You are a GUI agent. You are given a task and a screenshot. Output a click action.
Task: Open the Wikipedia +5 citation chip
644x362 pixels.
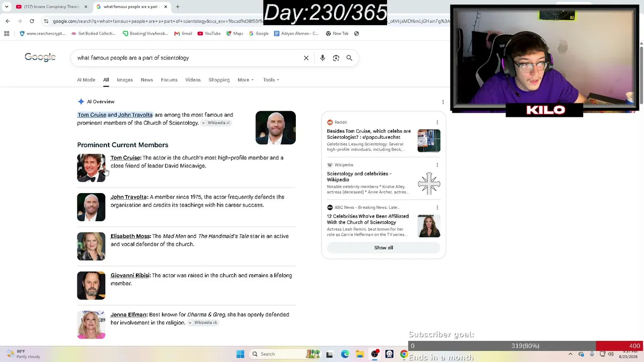pos(203,323)
